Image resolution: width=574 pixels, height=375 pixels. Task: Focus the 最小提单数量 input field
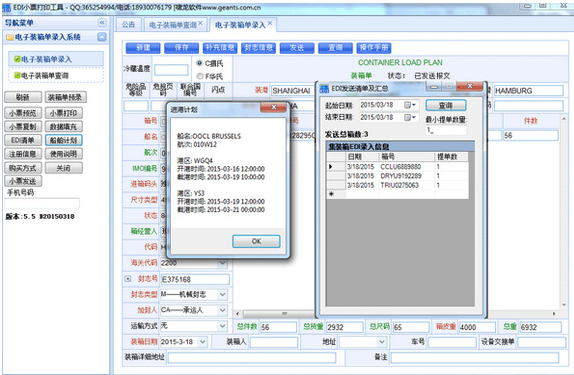coord(446,130)
